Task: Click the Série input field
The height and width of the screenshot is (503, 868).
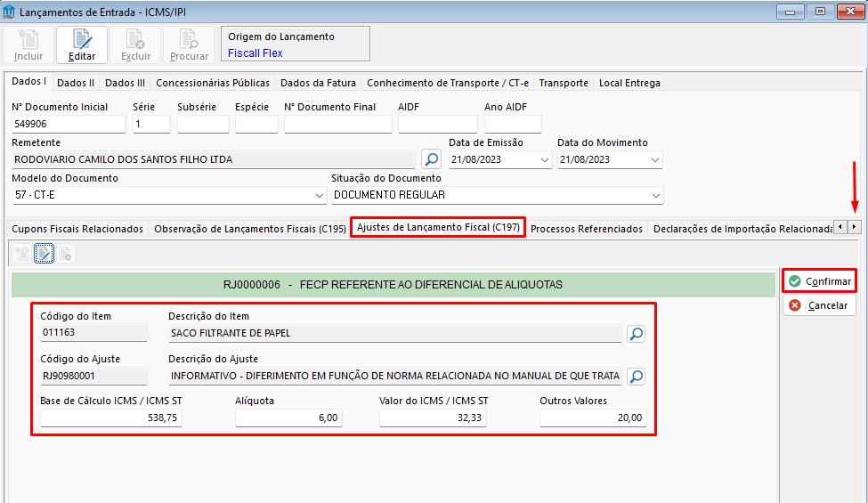Action: pos(151,124)
